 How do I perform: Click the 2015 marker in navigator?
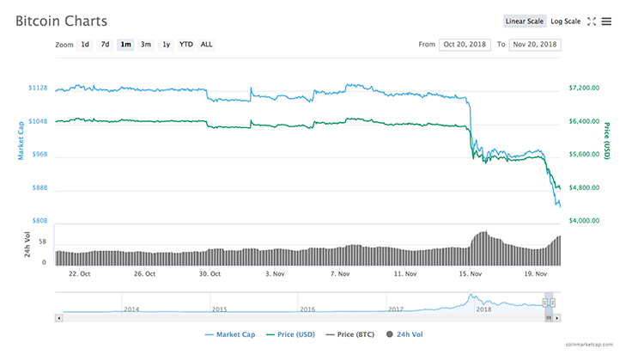coord(219,309)
